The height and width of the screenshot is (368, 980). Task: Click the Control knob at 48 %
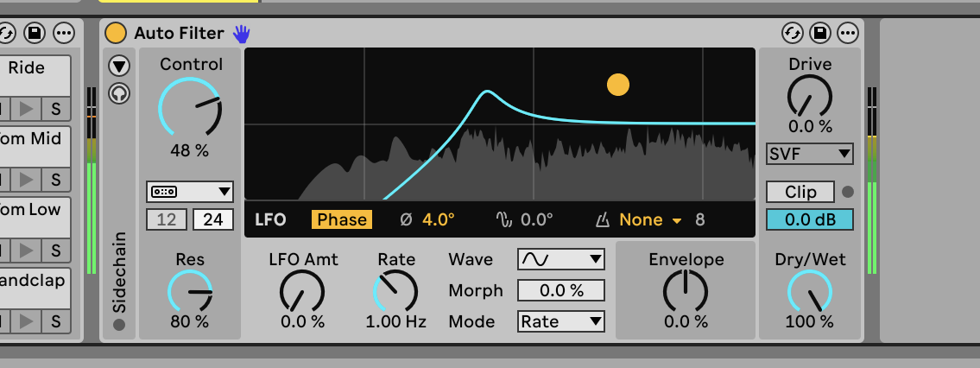[190, 107]
